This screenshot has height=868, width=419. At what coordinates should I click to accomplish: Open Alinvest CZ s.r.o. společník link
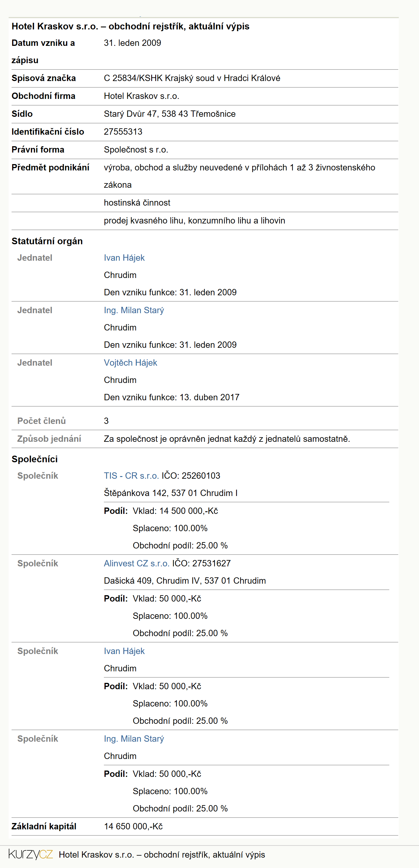(136, 563)
